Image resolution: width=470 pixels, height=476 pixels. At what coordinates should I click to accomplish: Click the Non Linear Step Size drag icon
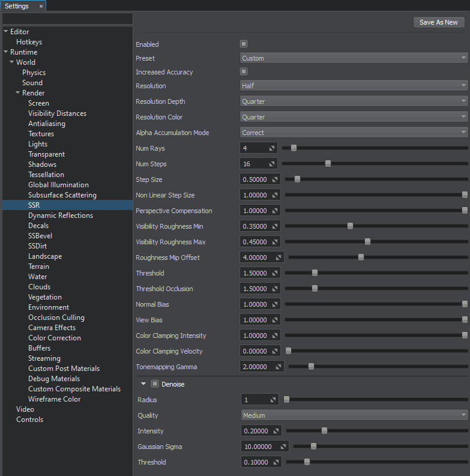(x=275, y=195)
